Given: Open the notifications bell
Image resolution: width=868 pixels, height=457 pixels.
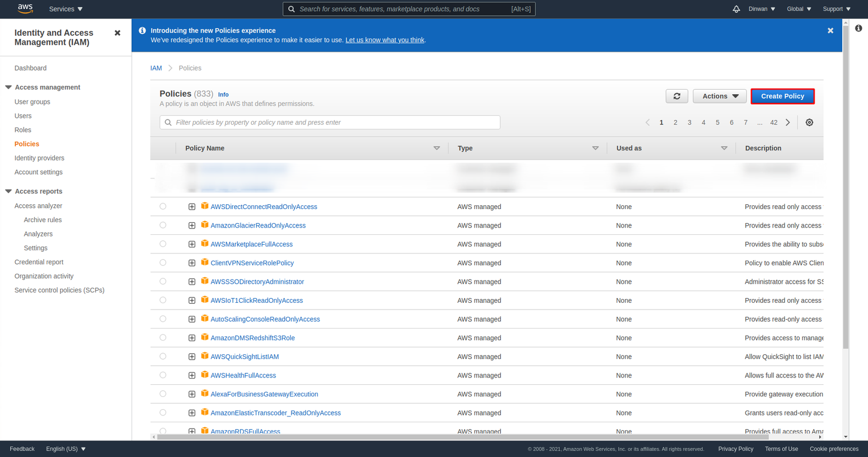Looking at the screenshot, I should (736, 9).
